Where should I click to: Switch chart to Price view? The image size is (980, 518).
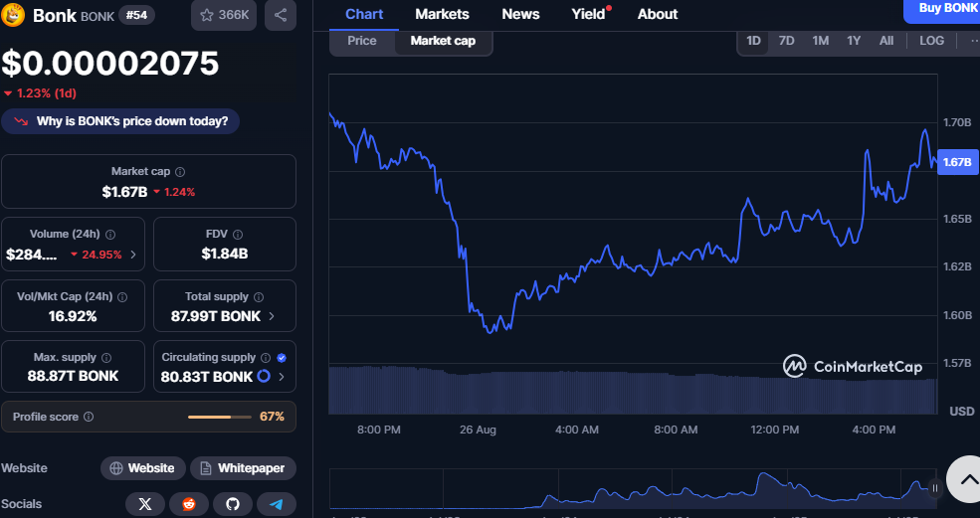coord(362,41)
